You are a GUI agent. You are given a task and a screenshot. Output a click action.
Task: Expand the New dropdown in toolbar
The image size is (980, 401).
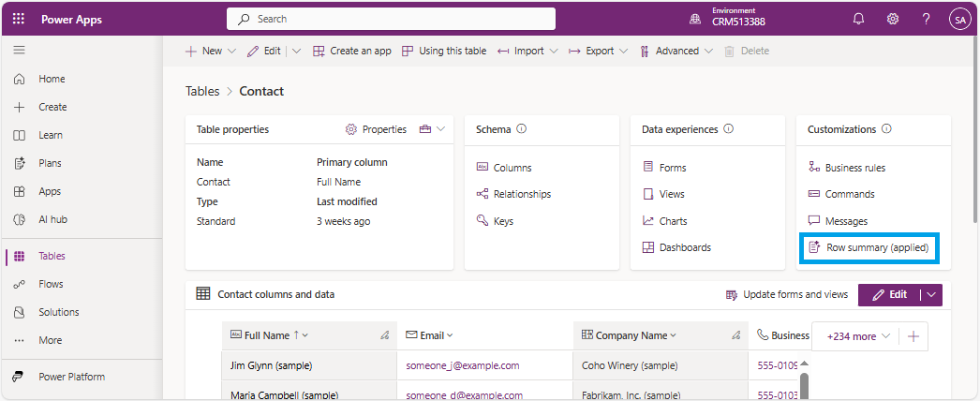tap(204, 51)
